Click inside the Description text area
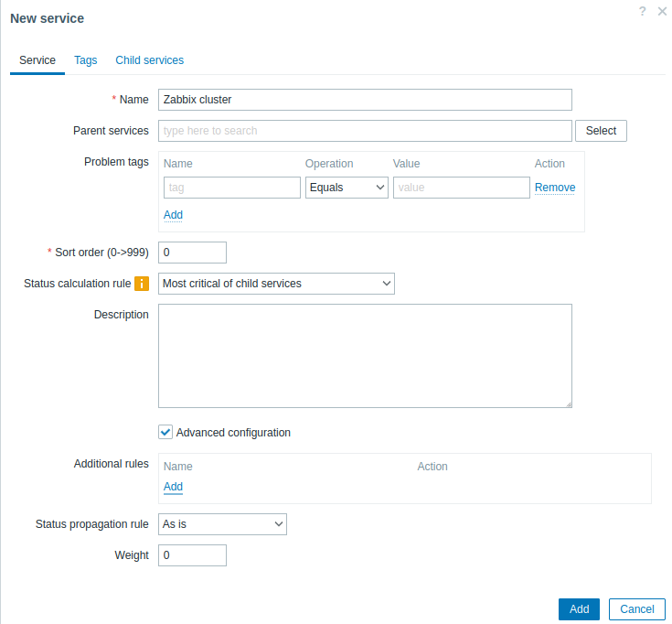 (365, 356)
